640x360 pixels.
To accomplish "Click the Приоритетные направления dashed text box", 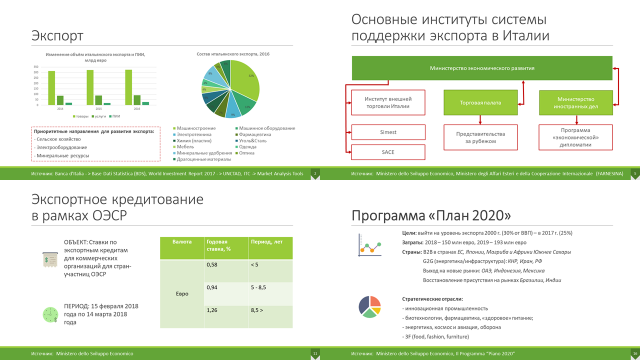I will click(96, 144).
